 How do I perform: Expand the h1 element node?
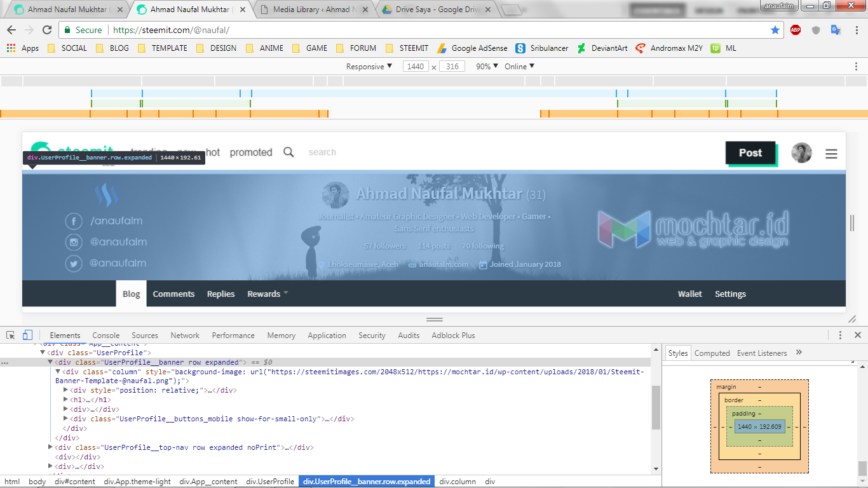(x=66, y=400)
